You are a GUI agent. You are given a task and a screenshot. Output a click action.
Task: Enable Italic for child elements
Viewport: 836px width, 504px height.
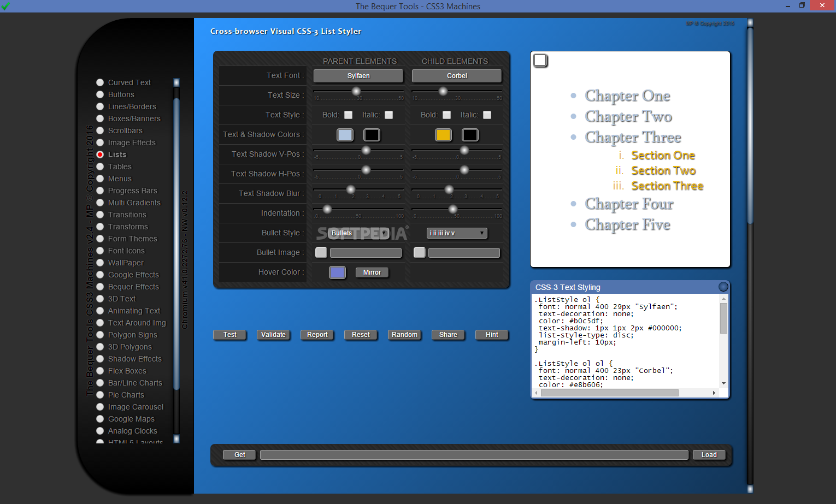[x=487, y=115]
